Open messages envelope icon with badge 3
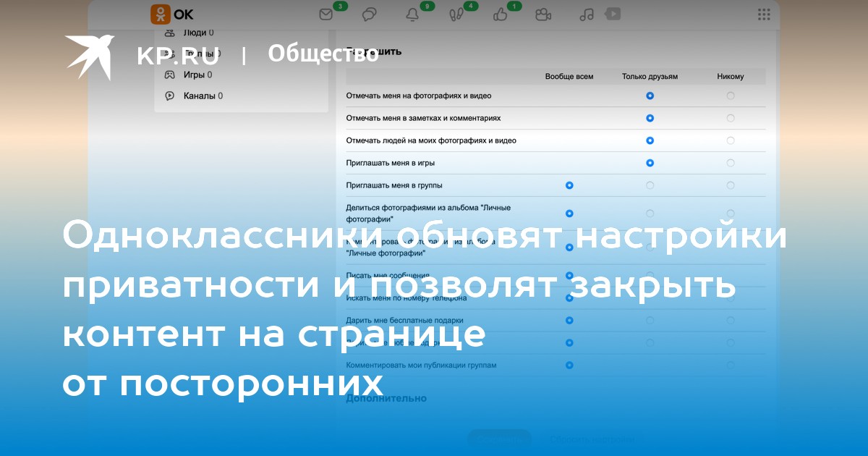 pos(327,14)
